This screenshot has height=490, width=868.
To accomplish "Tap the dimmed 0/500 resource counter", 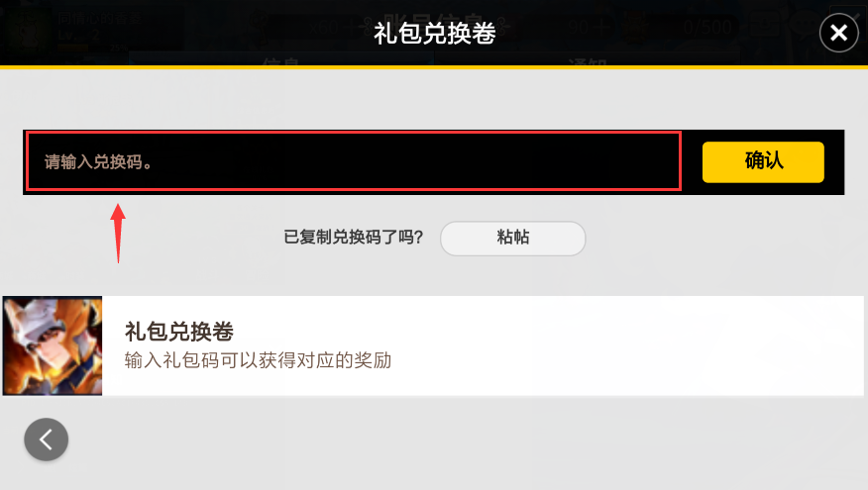I will [x=706, y=27].
